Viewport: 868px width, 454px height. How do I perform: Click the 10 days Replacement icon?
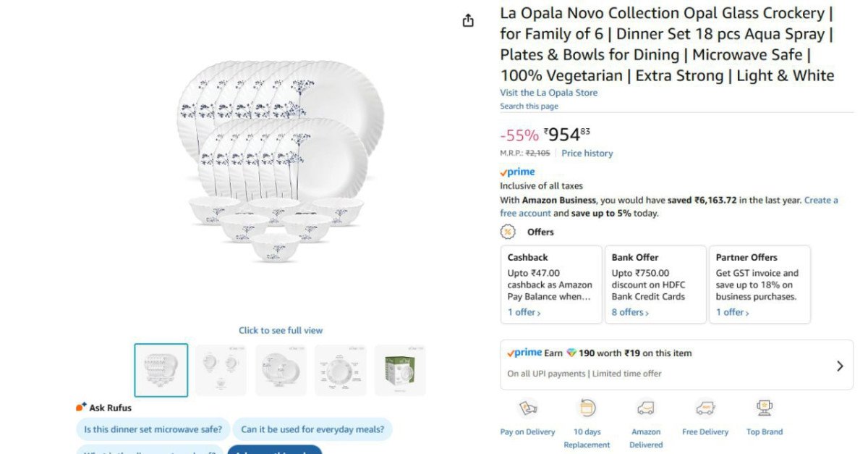[x=587, y=408]
